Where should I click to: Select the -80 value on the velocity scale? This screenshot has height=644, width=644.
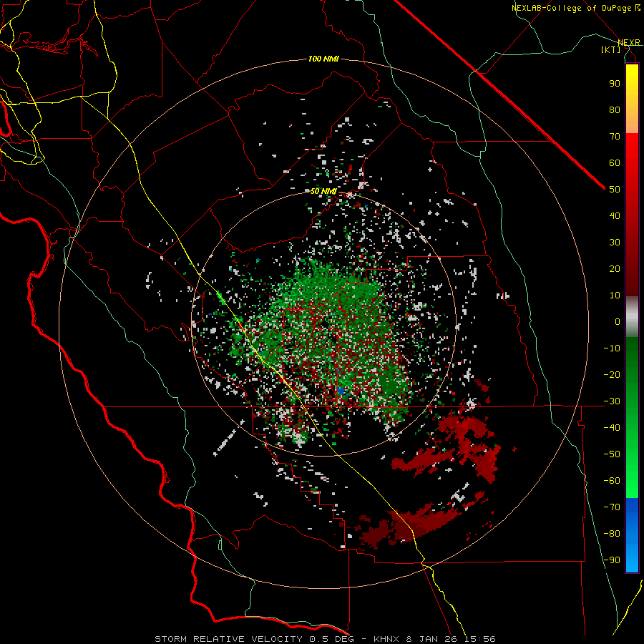click(612, 534)
